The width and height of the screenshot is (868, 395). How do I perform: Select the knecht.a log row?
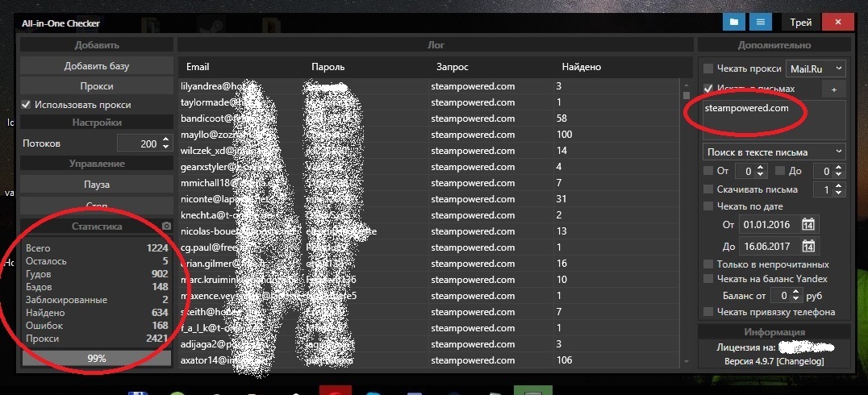pos(429,214)
